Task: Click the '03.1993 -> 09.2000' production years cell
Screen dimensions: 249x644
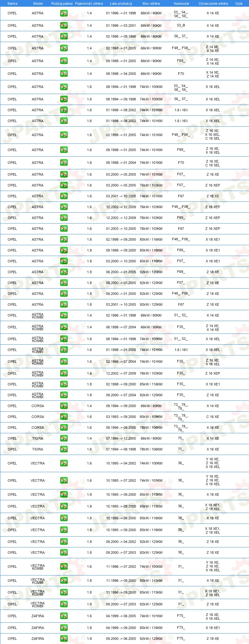Action: coord(121,417)
